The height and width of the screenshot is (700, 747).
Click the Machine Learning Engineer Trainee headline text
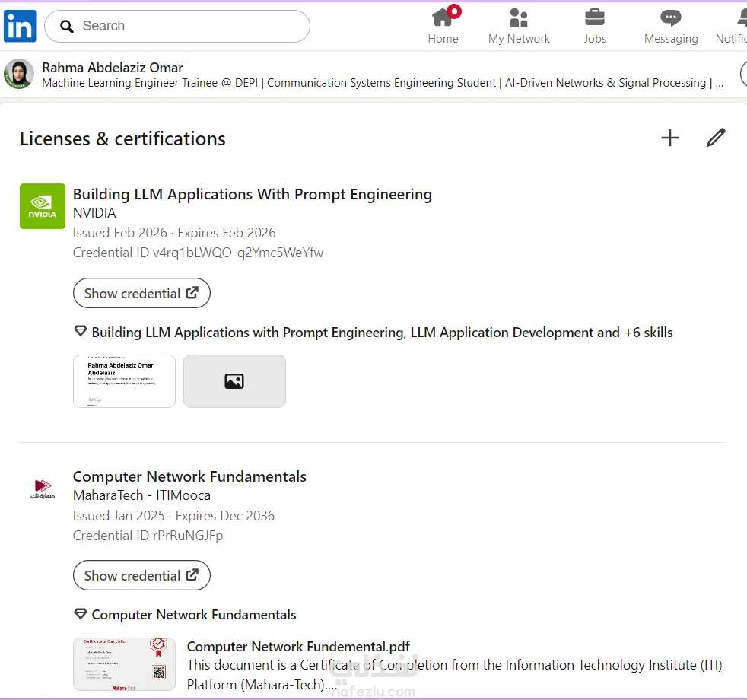[x=383, y=83]
